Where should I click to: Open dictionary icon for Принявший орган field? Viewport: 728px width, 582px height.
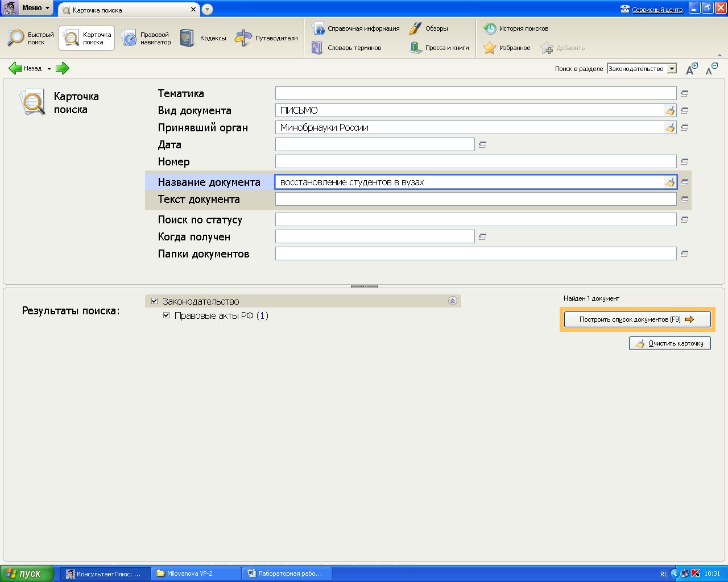click(x=685, y=127)
